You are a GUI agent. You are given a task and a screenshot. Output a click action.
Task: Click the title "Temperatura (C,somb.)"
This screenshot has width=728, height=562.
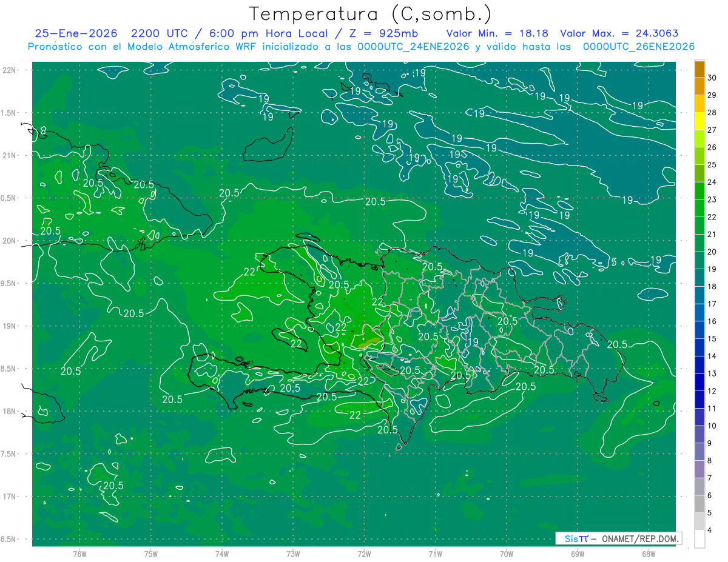point(371,14)
